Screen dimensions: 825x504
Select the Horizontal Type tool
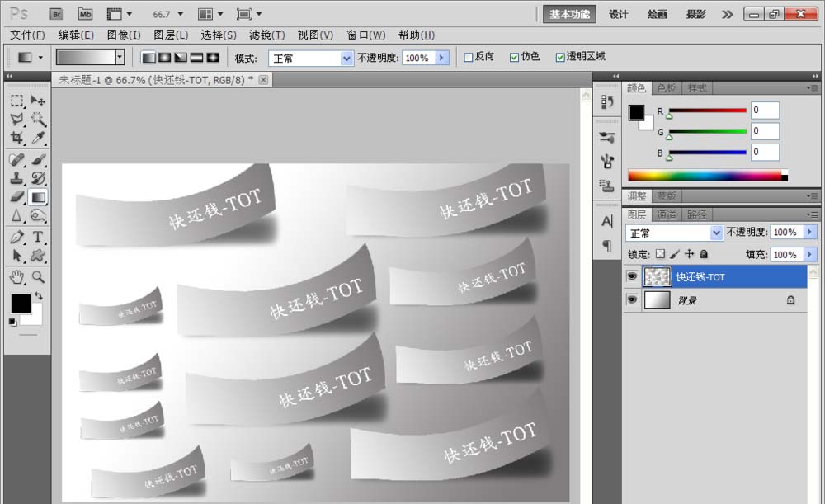pos(38,238)
